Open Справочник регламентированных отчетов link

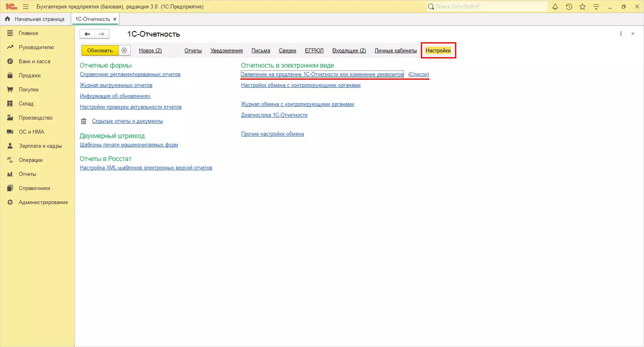(x=130, y=74)
